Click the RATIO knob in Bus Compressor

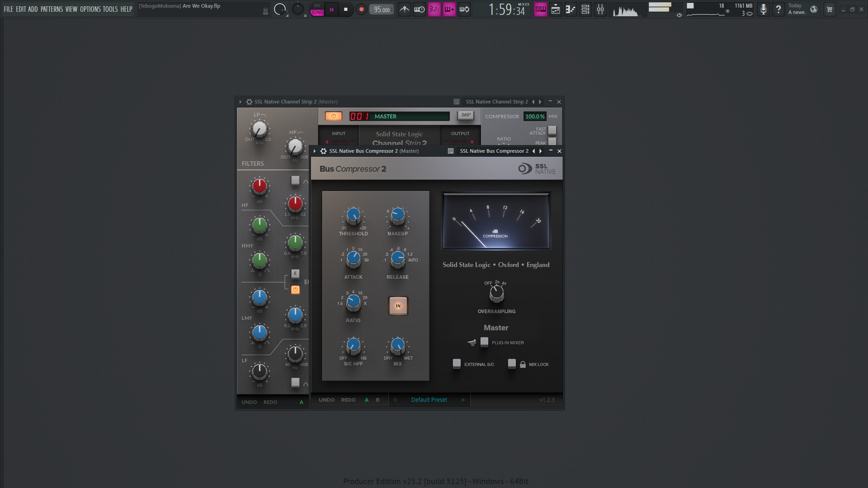point(354,302)
